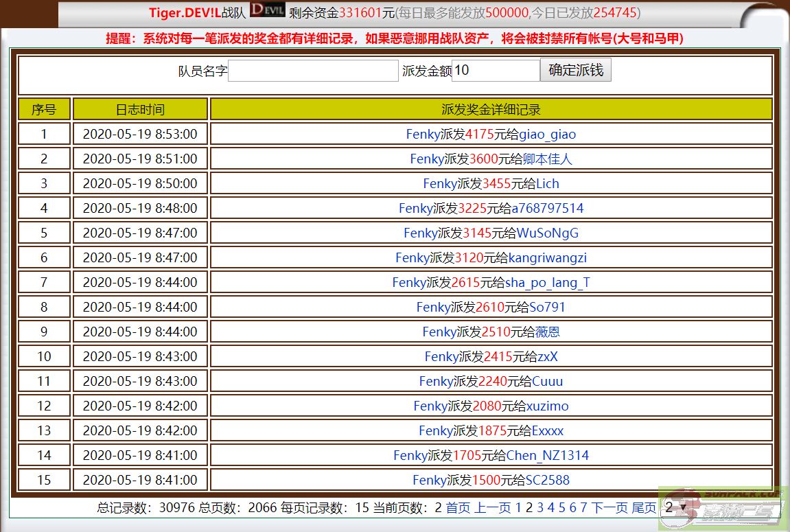Open page 1 in pagination
This screenshot has height=532, width=790.
(x=519, y=508)
